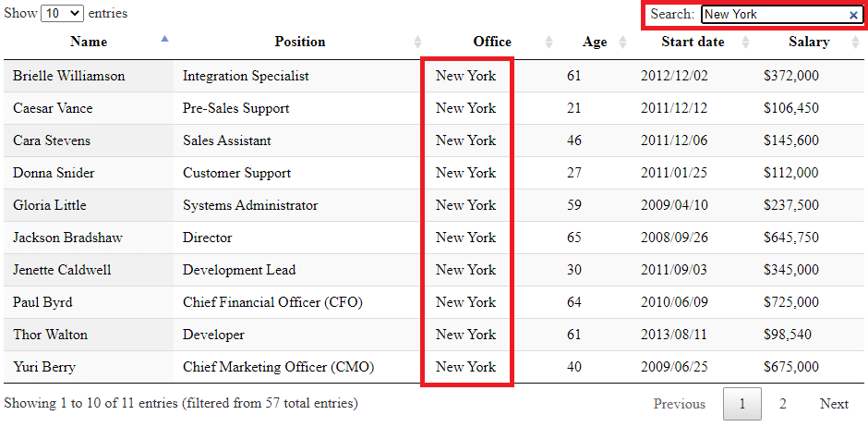868x427 pixels.
Task: Click the Start date sort icon
Action: pos(746,42)
